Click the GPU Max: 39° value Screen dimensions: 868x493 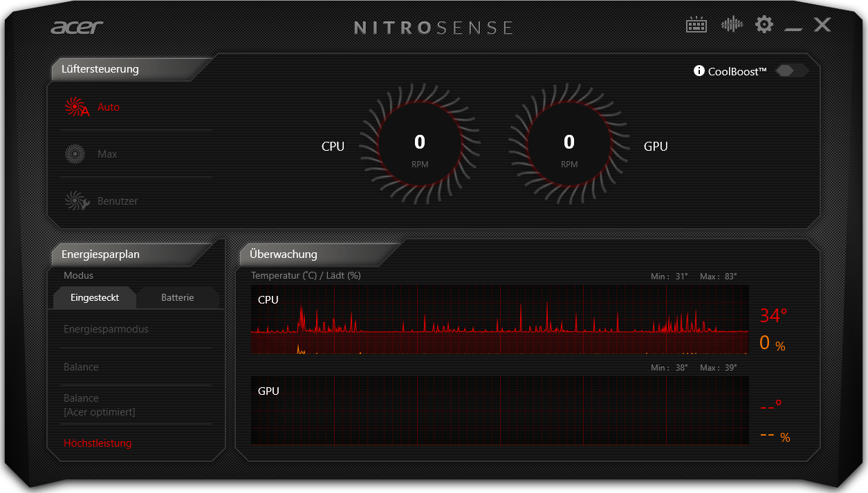719,368
